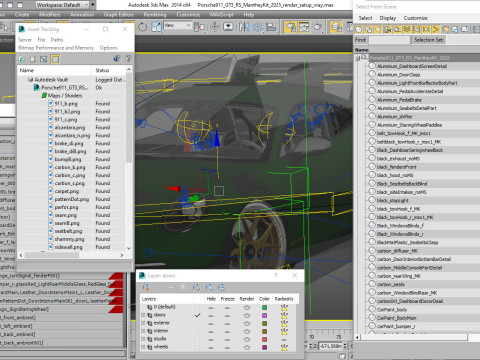Toggle Display Bone Objects filter in Select From Scene
The height and width of the screenshot is (360, 480).
pyautogui.click(x=436, y=30)
